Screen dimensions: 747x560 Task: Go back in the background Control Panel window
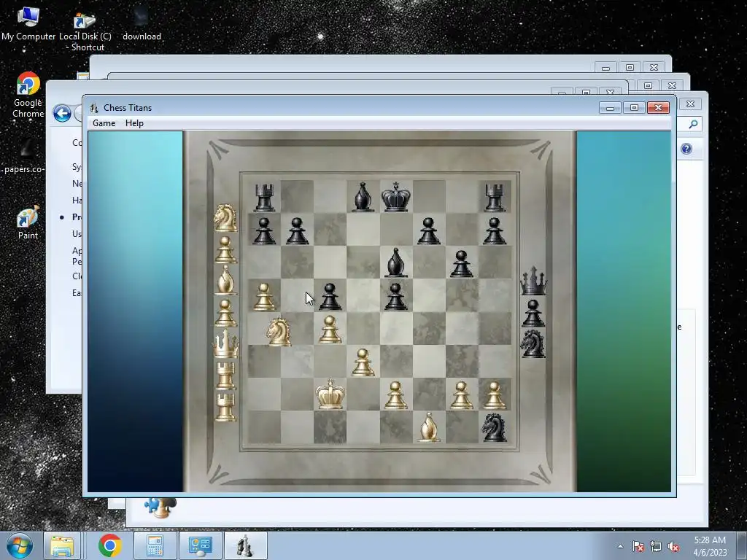pos(63,113)
